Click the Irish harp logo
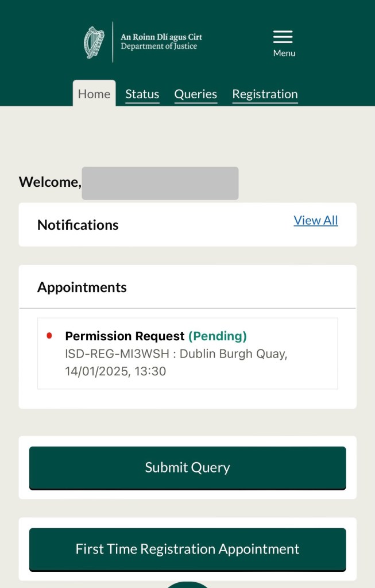The image size is (375, 588). 94,42
